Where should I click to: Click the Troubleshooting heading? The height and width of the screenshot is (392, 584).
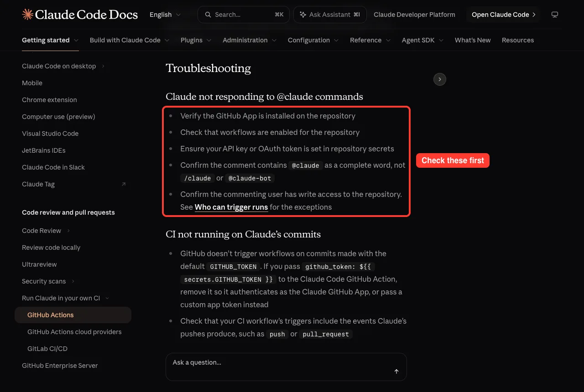[208, 68]
